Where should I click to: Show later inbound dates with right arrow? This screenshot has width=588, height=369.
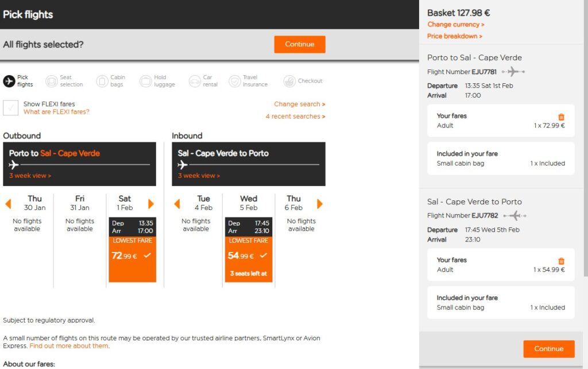[x=319, y=204]
